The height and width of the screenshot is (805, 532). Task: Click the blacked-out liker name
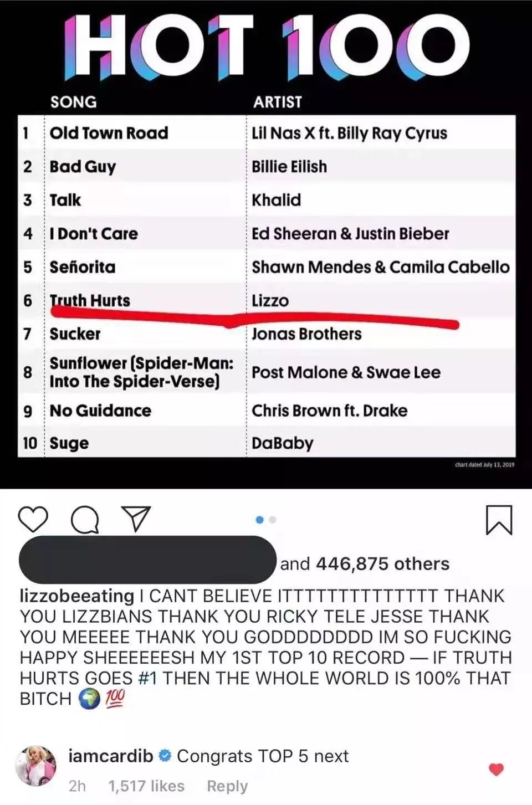click(x=147, y=560)
